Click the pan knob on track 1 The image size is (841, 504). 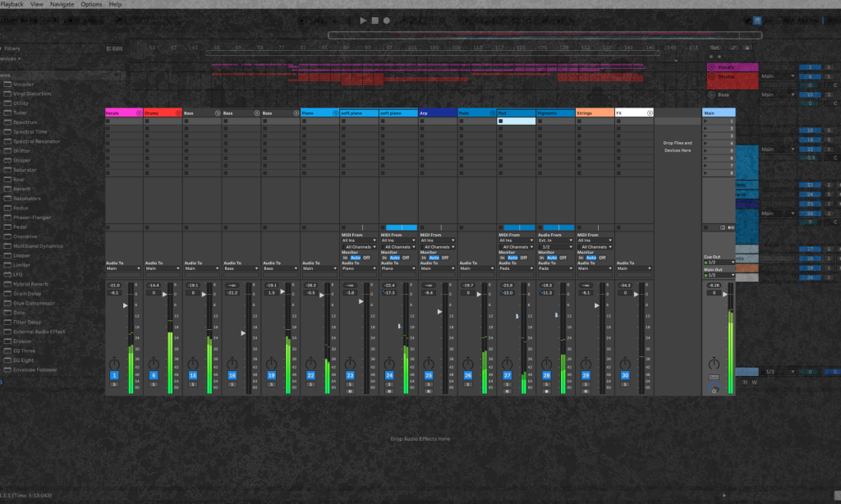click(x=114, y=363)
